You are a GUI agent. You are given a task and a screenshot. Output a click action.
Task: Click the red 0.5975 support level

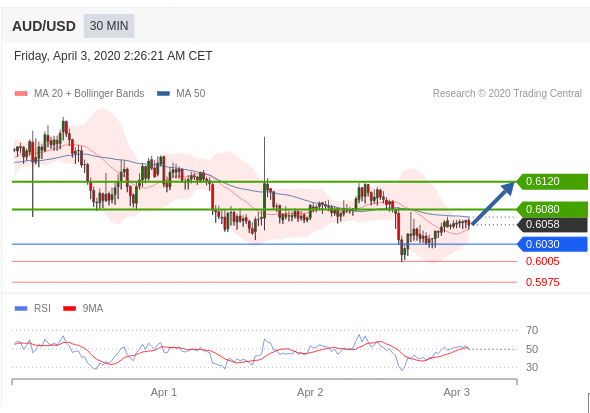click(x=542, y=282)
